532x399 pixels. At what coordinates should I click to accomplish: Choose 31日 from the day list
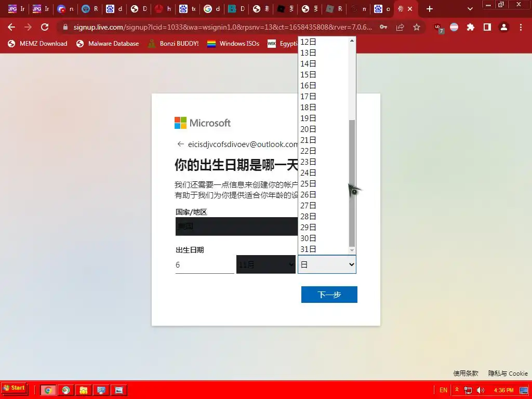pyautogui.click(x=323, y=249)
